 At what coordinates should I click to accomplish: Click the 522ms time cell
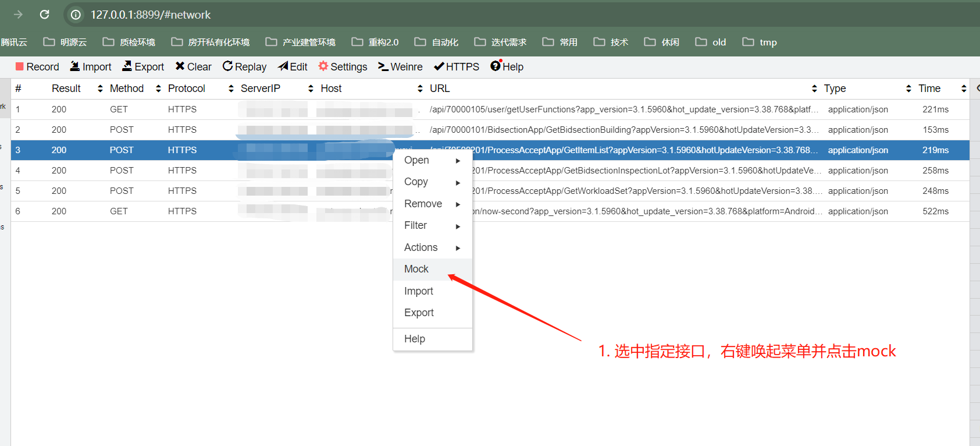pos(935,211)
